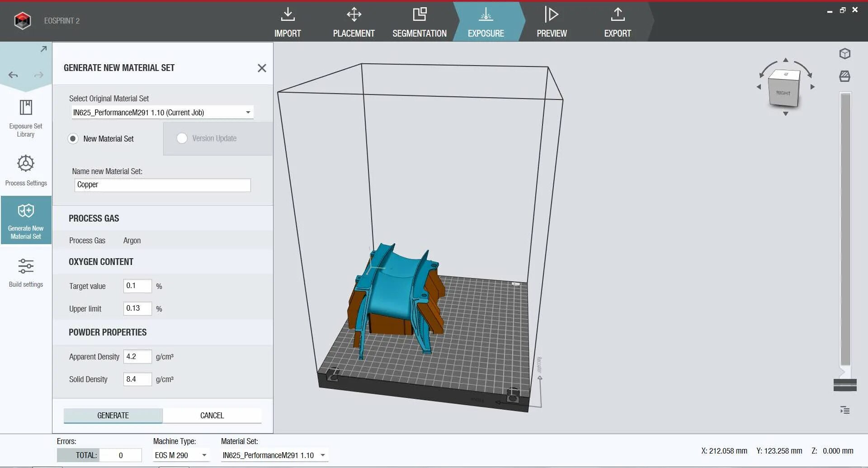
Task: Rotate view left with the left arrow
Action: coord(759,87)
